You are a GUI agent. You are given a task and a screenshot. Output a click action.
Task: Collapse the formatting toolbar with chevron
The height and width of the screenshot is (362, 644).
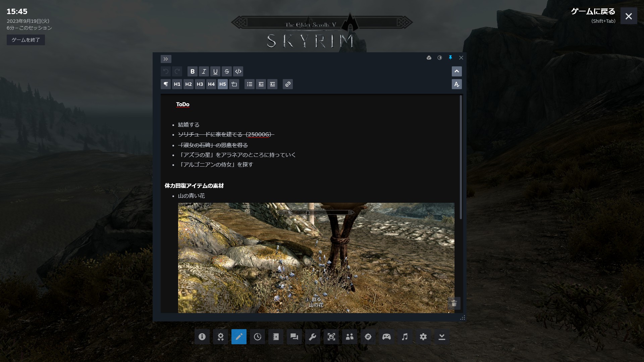click(x=457, y=71)
